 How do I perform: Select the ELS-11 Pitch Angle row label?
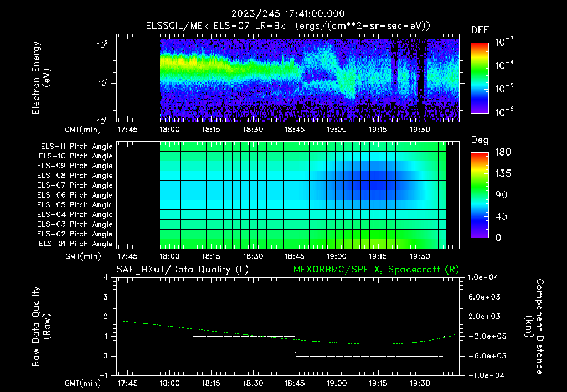click(76, 147)
